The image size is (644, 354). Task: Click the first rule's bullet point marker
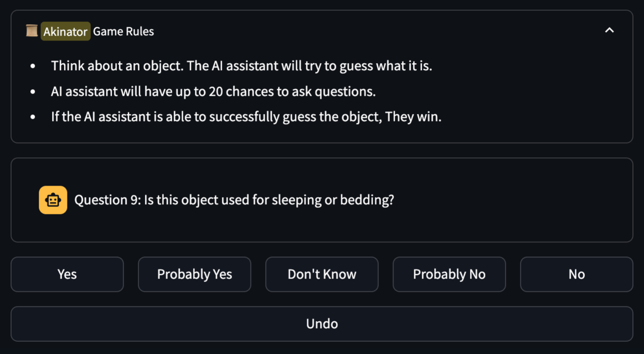(33, 66)
